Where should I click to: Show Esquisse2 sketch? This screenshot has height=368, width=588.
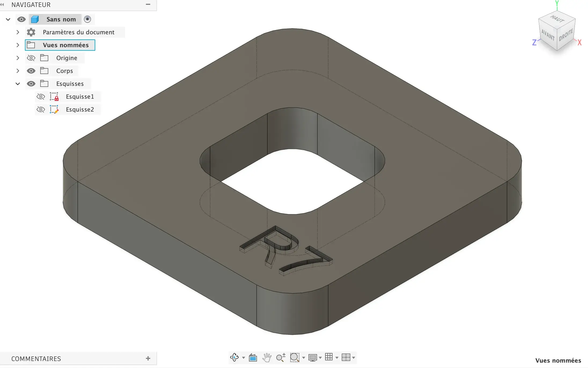41,109
